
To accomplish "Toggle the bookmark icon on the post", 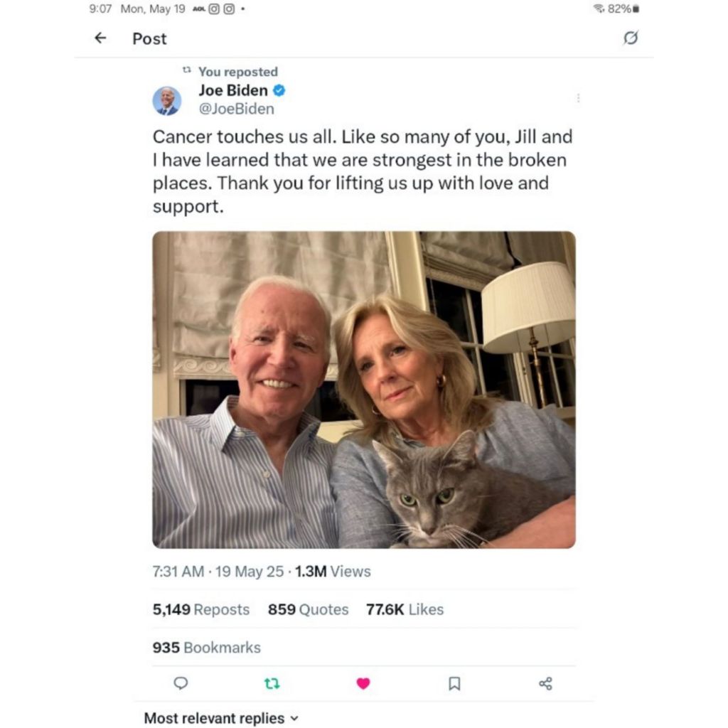I will pos(454,683).
